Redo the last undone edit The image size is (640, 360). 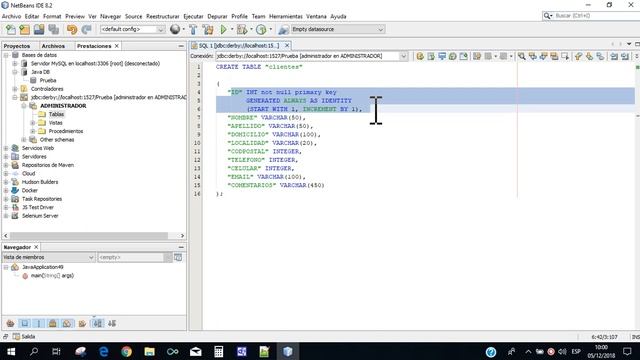[86, 29]
